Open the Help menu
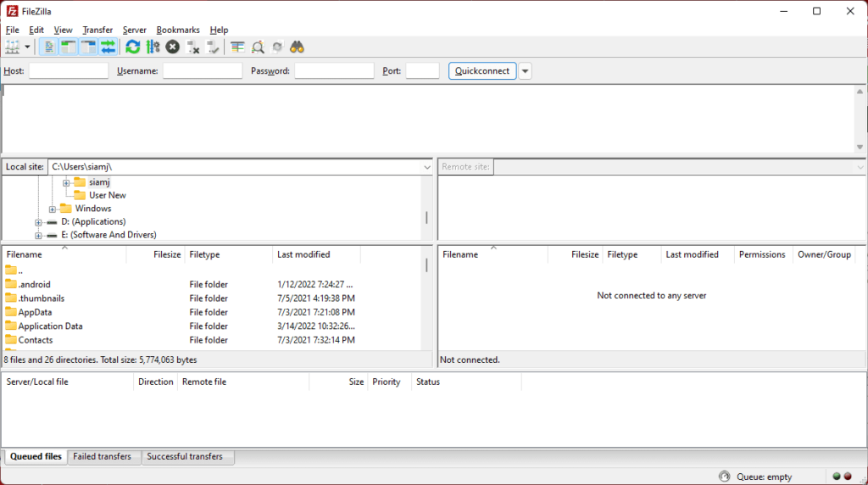 click(219, 30)
